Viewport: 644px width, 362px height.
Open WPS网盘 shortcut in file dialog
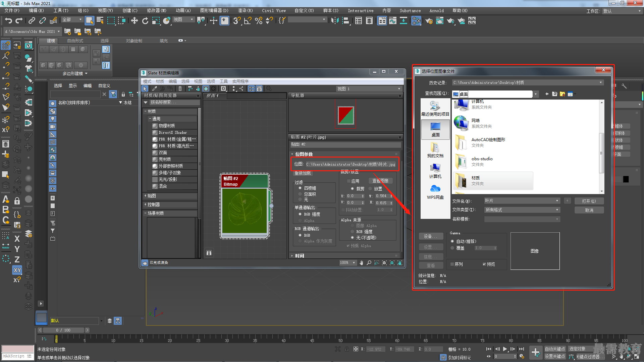tap(435, 192)
